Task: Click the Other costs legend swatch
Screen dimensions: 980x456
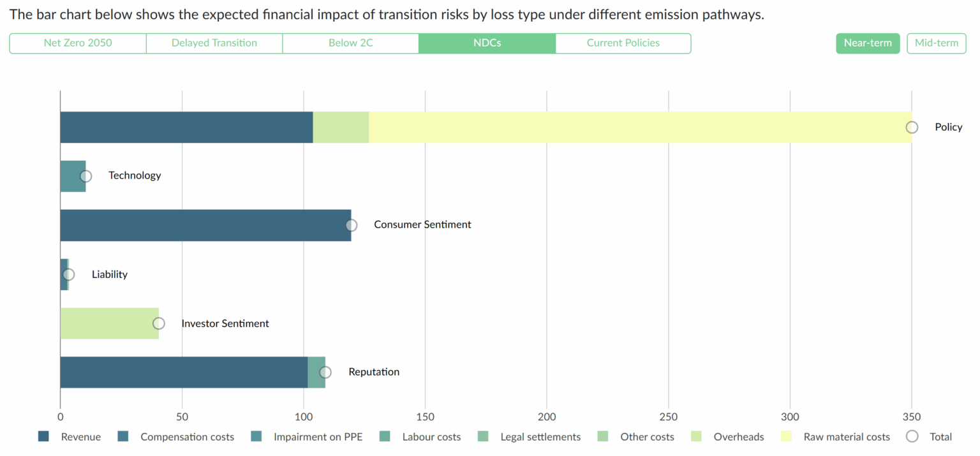Action: pyautogui.click(x=603, y=437)
